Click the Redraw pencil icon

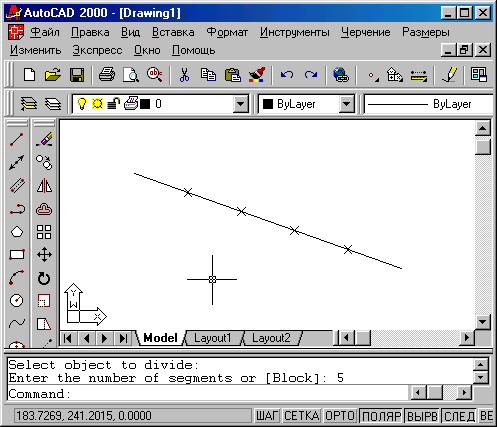(x=449, y=75)
